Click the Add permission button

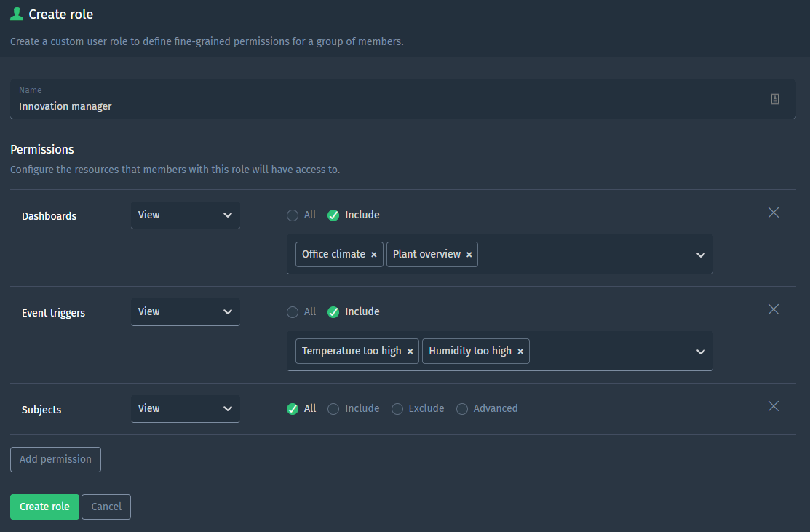pyautogui.click(x=55, y=459)
